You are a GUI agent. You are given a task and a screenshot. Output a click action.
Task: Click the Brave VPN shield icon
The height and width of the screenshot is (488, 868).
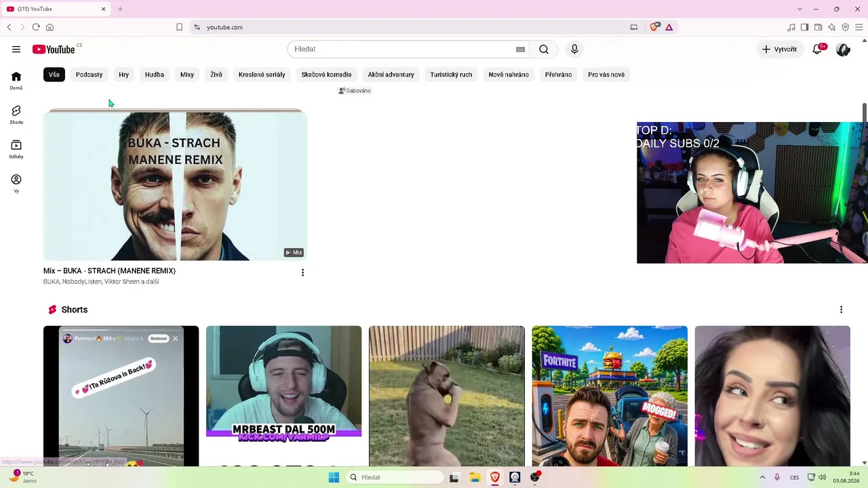846,27
